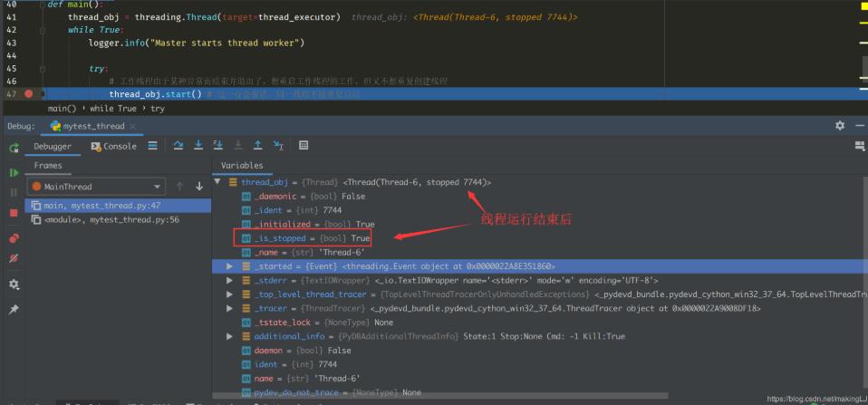
Task: Open Debug tool window gear settings
Action: click(840, 126)
